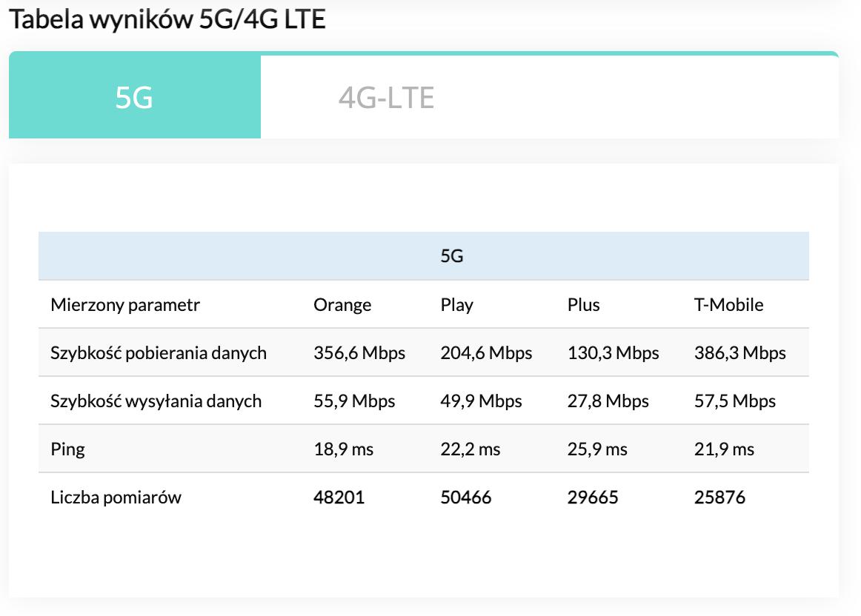Click the T-Mobile column header
The width and height of the screenshot is (861, 616).
click(x=728, y=304)
